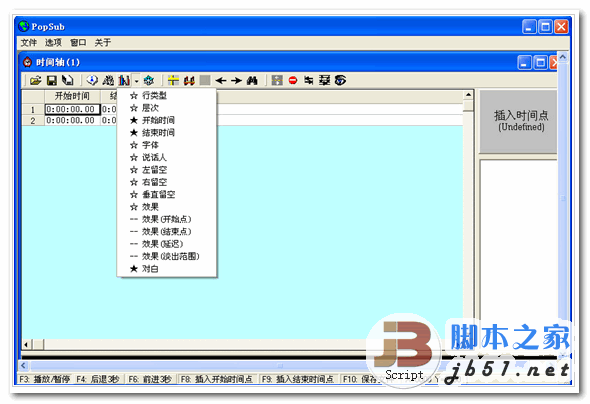Click the 插入时间点 (Undefined) button
The image size is (590, 404).
point(519,121)
